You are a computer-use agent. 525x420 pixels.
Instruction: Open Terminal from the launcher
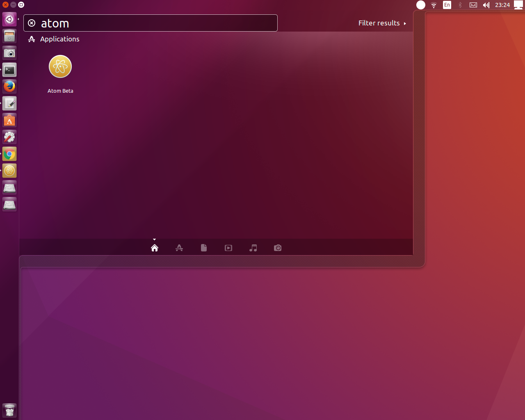[x=9, y=70]
